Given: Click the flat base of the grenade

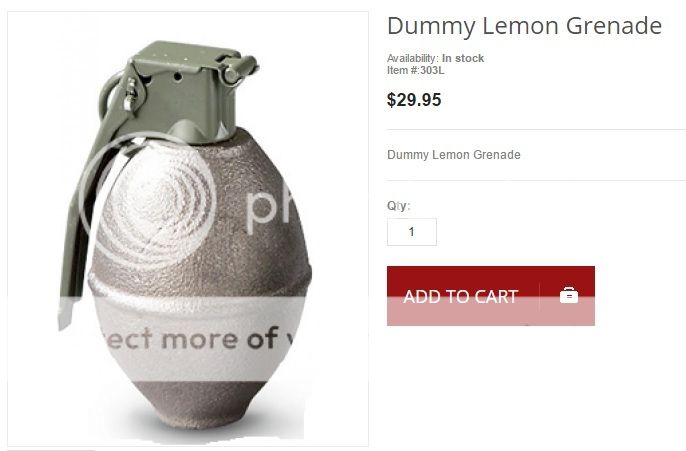Looking at the screenshot, I should [x=197, y=420].
